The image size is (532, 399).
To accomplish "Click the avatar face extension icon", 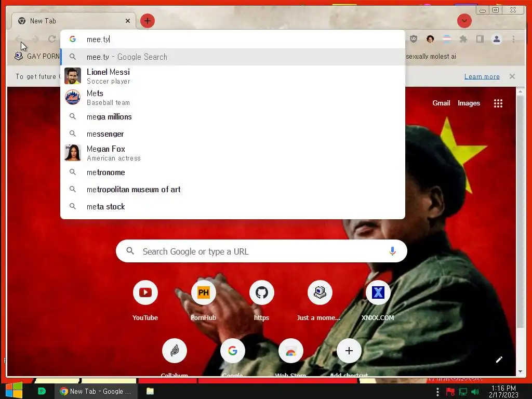I will [x=430, y=39].
